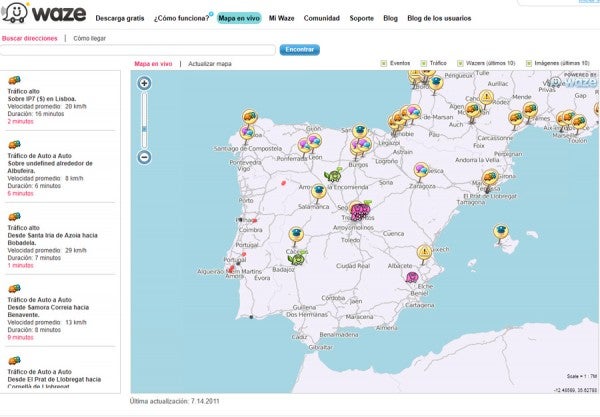Screen dimensions: 600x417
Task: Zoom in with the plus button
Action: point(144,83)
